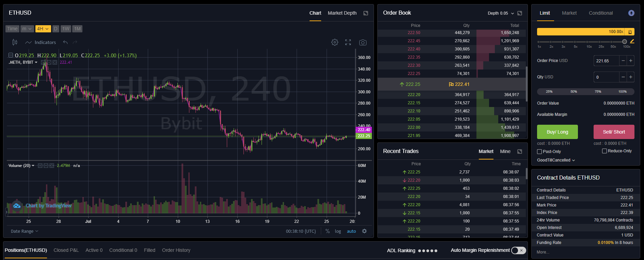This screenshot has width=644, height=260.
Task: Open the Mine tab in Recent Trades
Action: 505,151
